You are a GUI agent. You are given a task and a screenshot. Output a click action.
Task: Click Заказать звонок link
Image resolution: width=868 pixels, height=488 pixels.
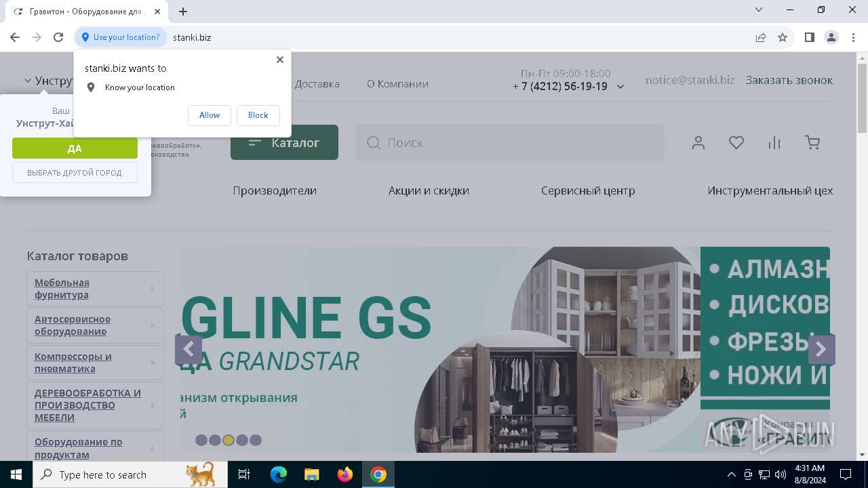pyautogui.click(x=789, y=80)
